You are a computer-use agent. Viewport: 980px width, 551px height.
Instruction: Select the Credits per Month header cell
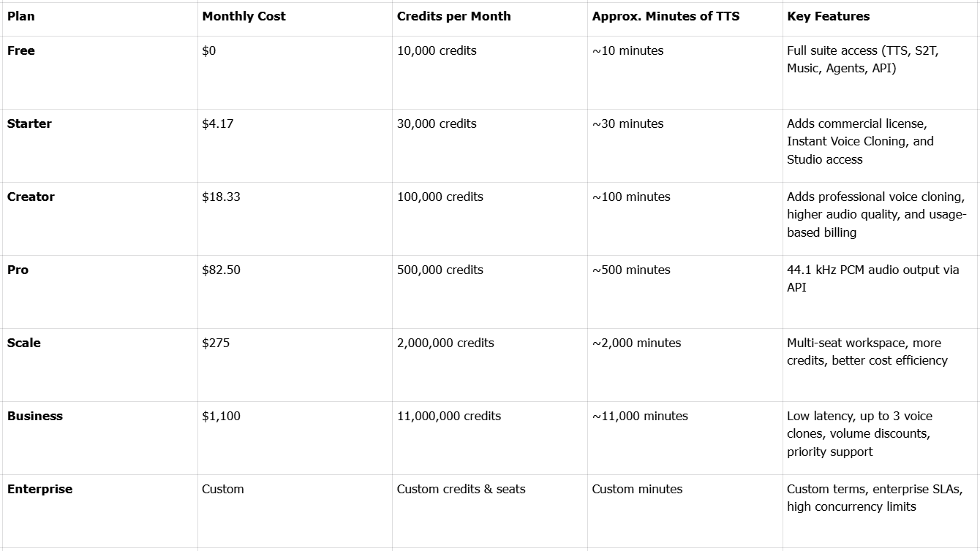(x=453, y=16)
